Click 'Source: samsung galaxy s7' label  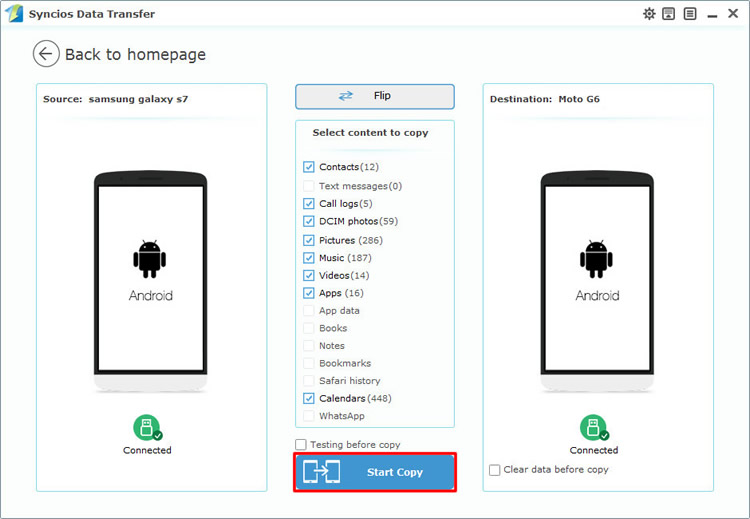(x=115, y=99)
